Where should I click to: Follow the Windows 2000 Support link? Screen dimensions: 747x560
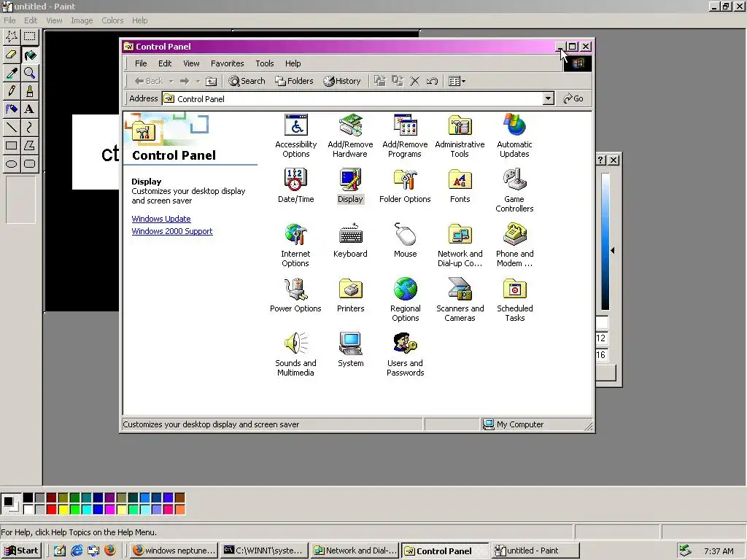tap(172, 231)
